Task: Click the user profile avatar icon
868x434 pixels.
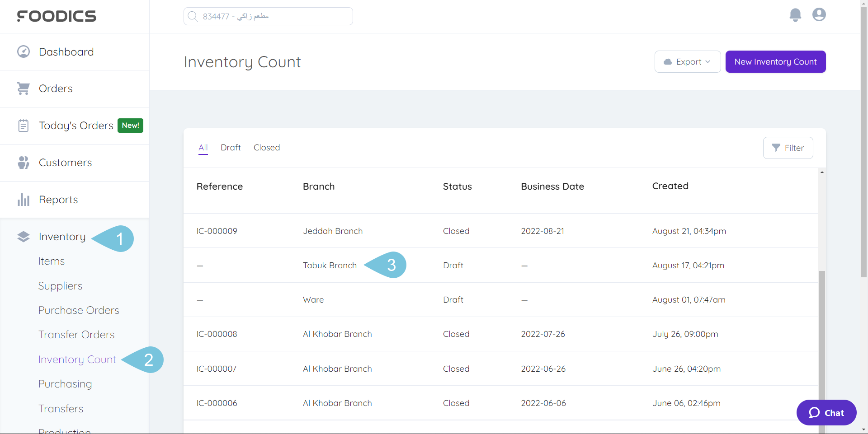Action: click(x=819, y=15)
